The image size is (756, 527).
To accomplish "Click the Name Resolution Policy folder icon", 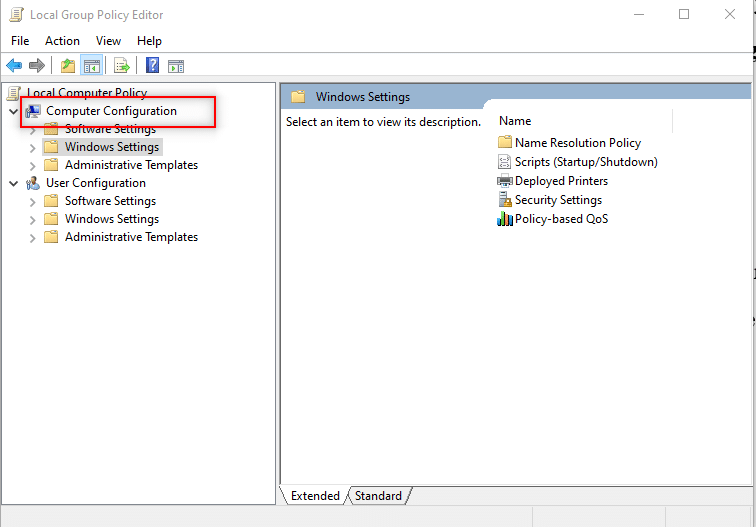I will click(505, 142).
